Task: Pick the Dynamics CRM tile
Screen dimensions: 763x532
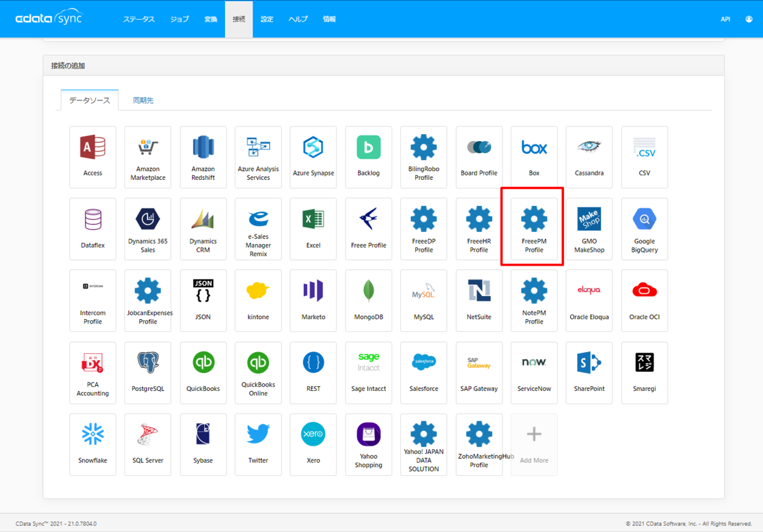Action: click(203, 229)
